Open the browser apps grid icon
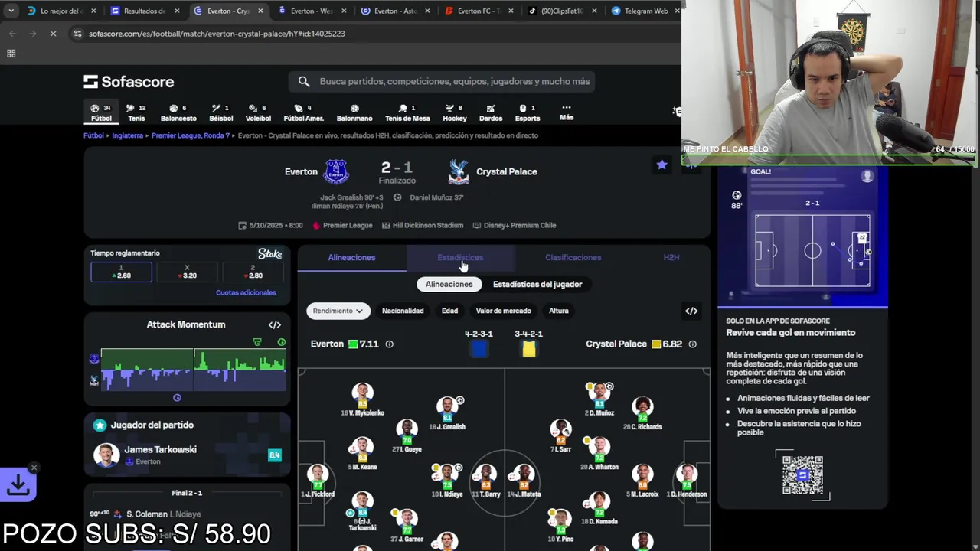The image size is (980, 551). point(11,54)
